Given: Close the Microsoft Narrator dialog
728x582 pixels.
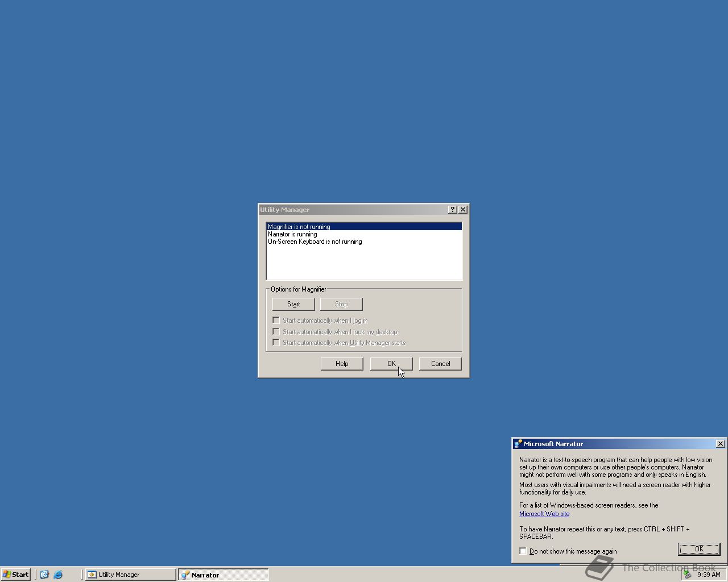Looking at the screenshot, I should pos(721,444).
